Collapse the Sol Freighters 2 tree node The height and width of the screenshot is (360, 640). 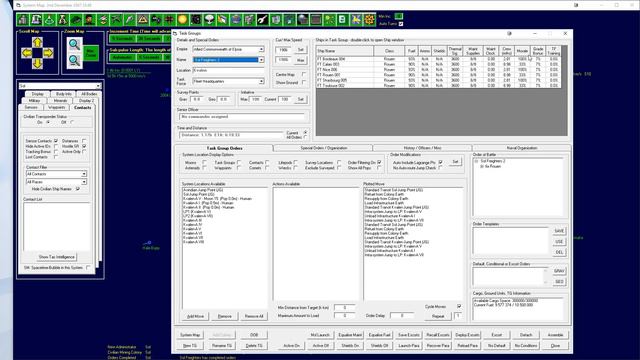pos(476,161)
